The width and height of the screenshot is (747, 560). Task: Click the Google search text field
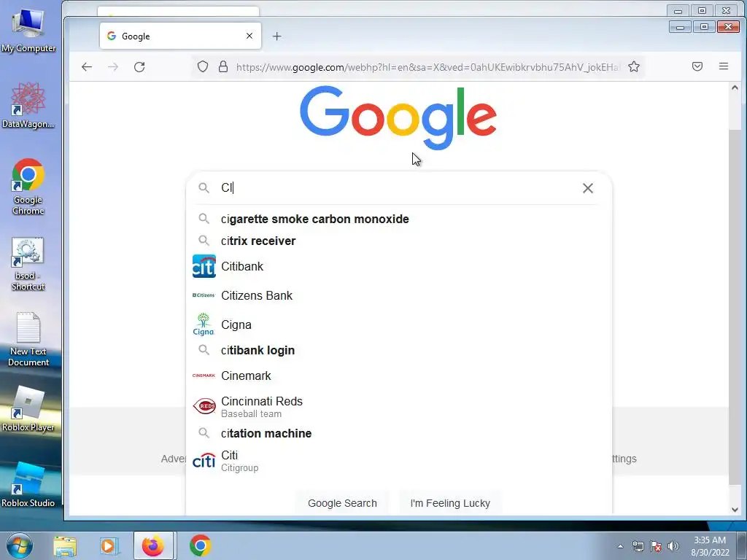click(398, 187)
